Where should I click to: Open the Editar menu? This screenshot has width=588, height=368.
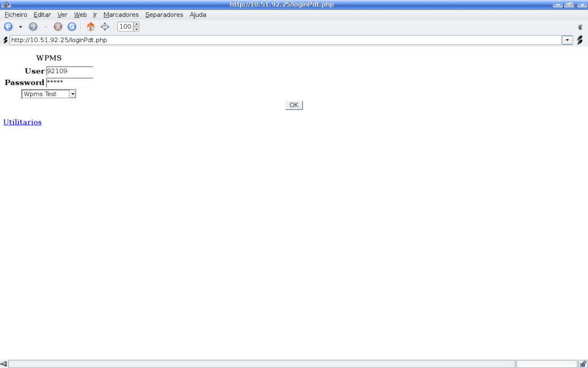(42, 14)
